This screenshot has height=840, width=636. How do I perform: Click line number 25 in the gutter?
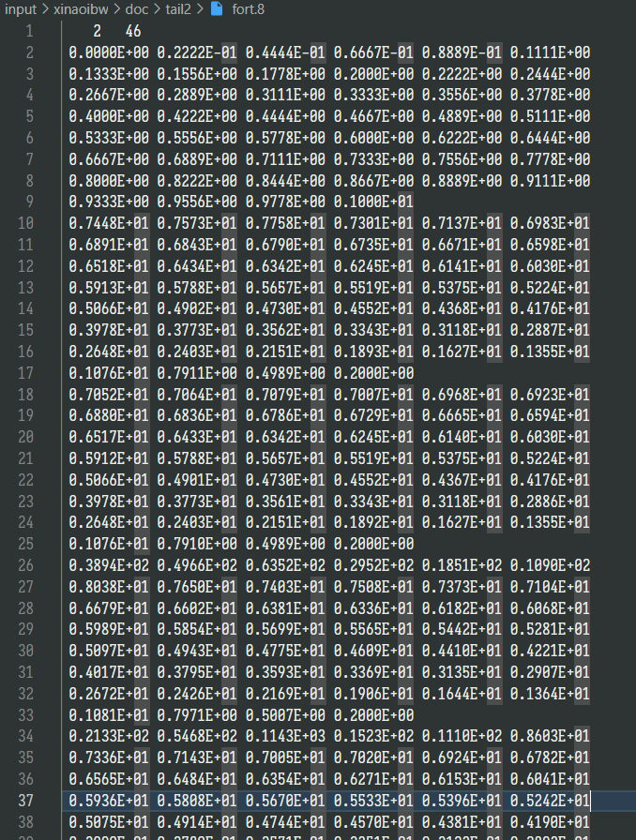(25, 544)
